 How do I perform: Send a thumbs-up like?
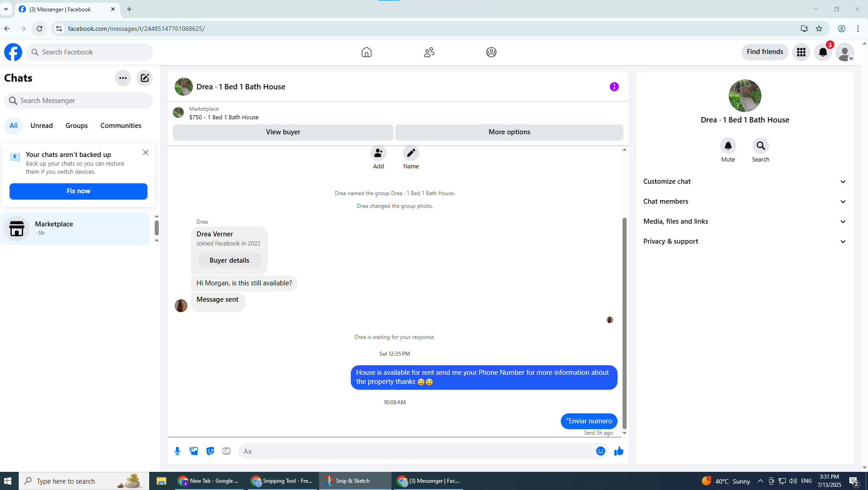coord(619,451)
